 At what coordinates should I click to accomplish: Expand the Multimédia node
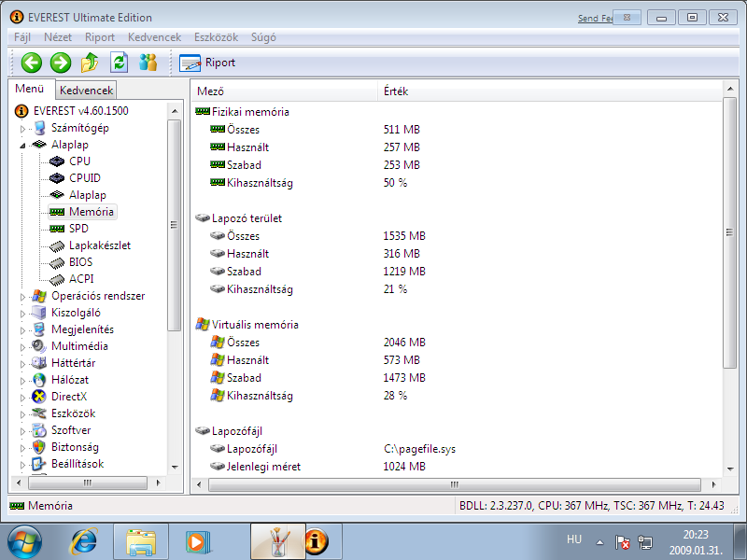pyautogui.click(x=22, y=347)
